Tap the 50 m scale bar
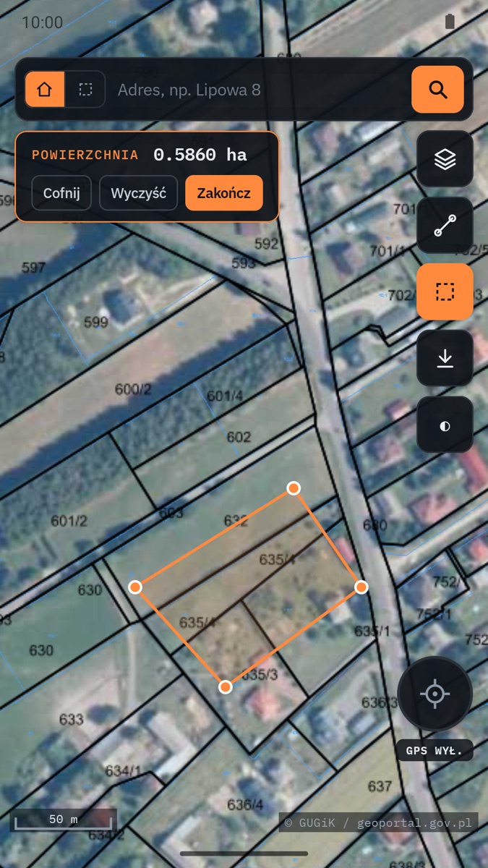 [x=64, y=820]
